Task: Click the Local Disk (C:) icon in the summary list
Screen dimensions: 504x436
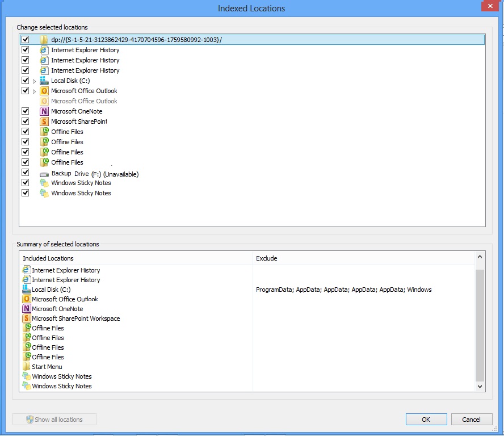Action: coord(26,290)
